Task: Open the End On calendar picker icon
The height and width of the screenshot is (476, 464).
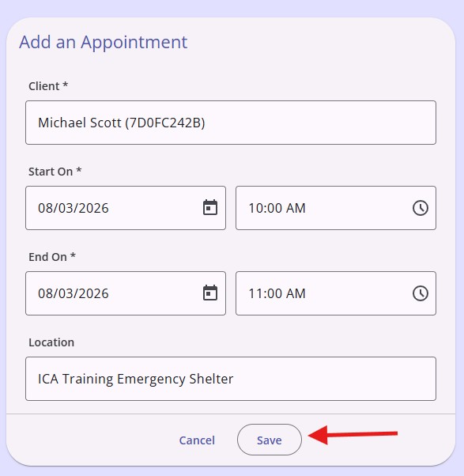Action: point(210,293)
